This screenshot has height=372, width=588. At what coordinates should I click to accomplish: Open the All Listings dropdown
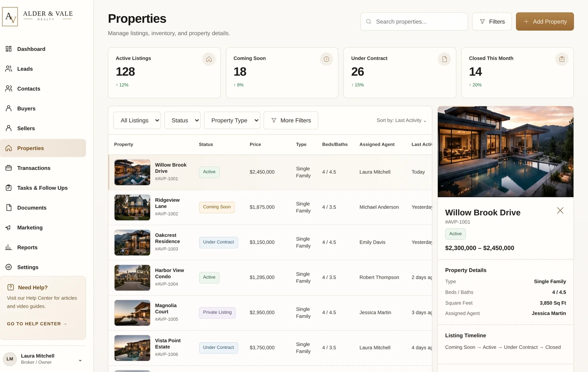pos(137,120)
